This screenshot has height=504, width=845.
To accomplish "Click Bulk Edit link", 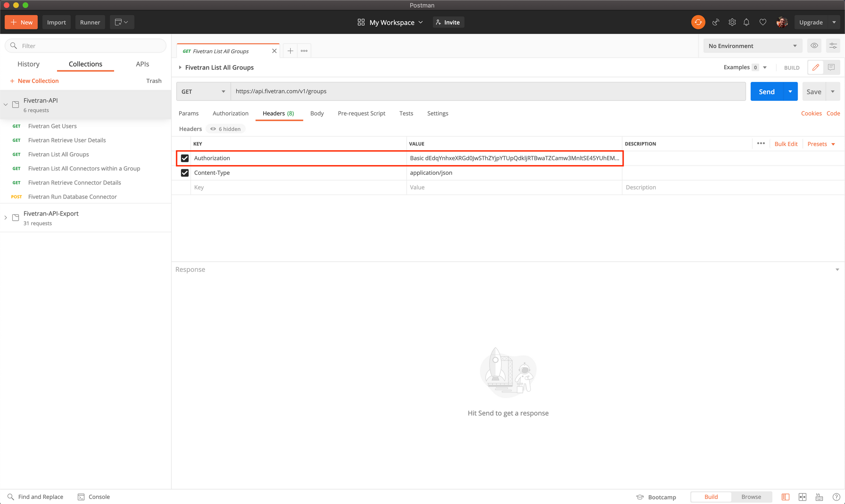I will coord(786,144).
